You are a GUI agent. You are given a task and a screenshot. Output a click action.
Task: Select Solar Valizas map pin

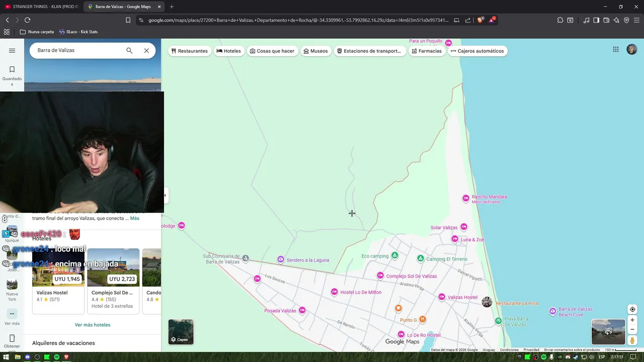pyautogui.click(x=464, y=227)
